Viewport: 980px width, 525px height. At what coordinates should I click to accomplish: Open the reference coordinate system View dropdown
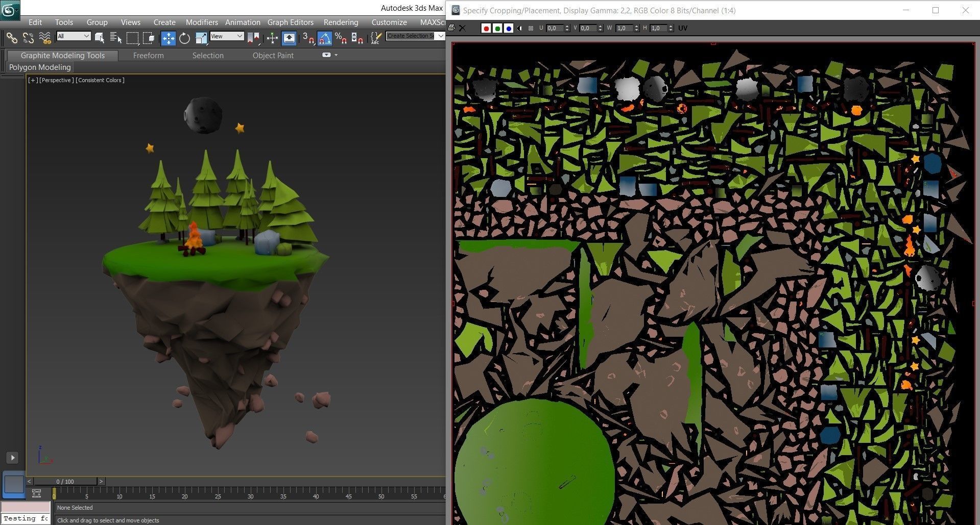(x=227, y=36)
